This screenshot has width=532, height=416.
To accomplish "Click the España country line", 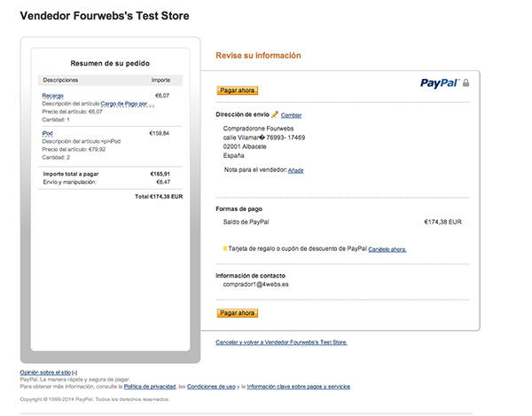I will (x=233, y=156).
